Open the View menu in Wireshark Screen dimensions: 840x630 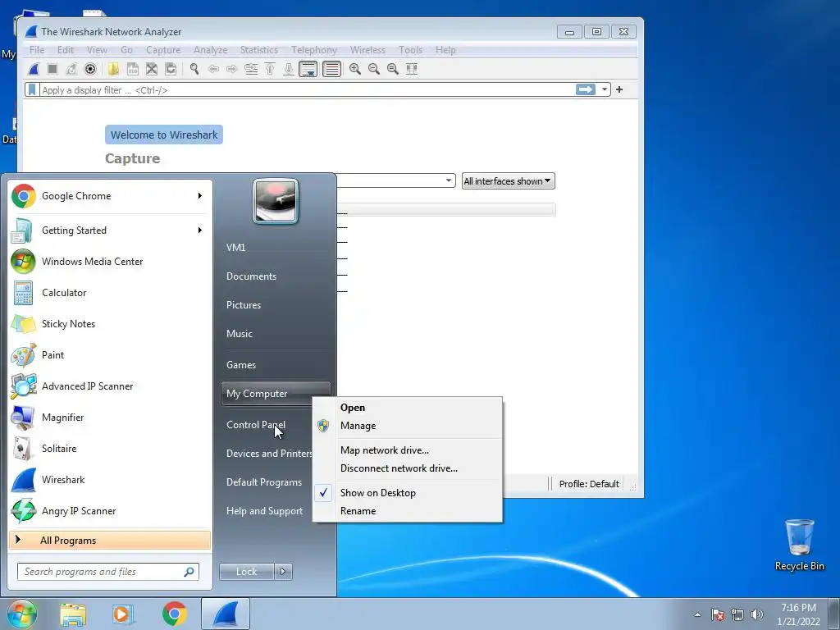(x=97, y=50)
